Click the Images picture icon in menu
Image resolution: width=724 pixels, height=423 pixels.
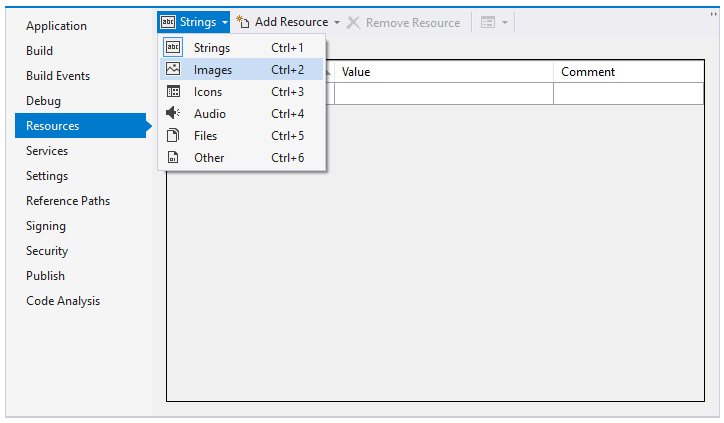[173, 70]
